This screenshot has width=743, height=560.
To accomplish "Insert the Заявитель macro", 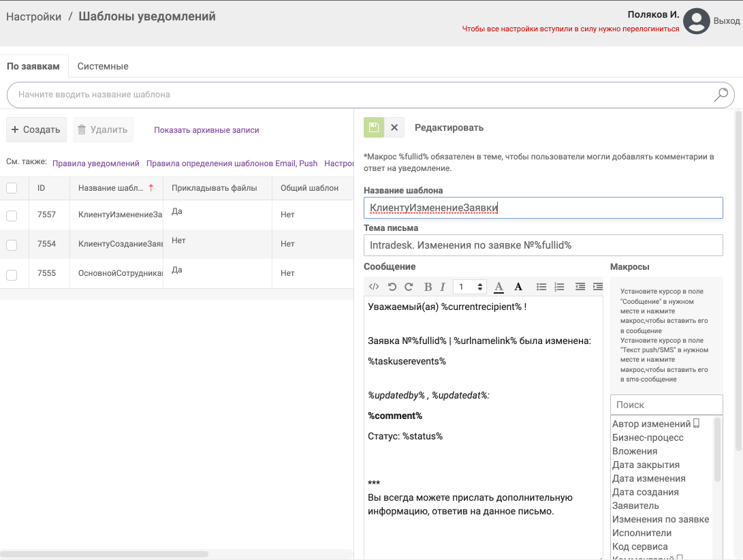I will coord(635,506).
